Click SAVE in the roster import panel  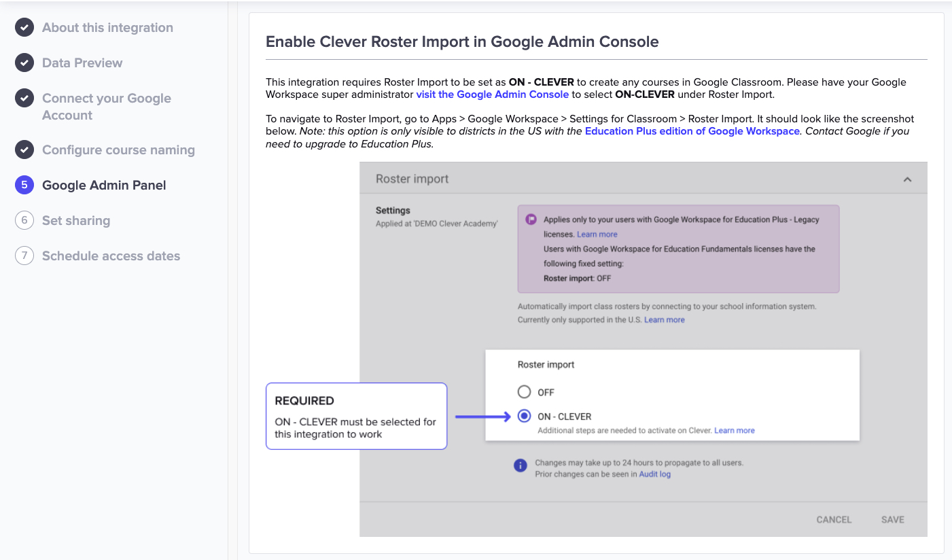892,519
